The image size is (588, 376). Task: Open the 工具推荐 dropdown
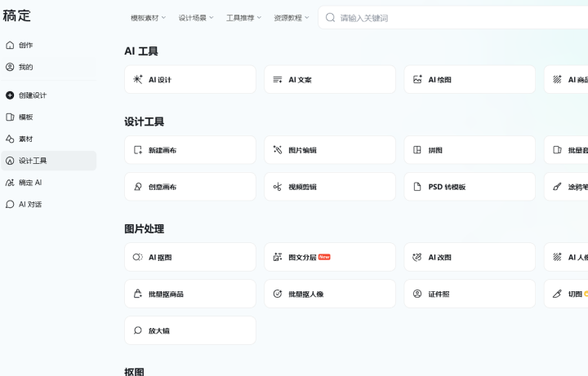pyautogui.click(x=243, y=17)
